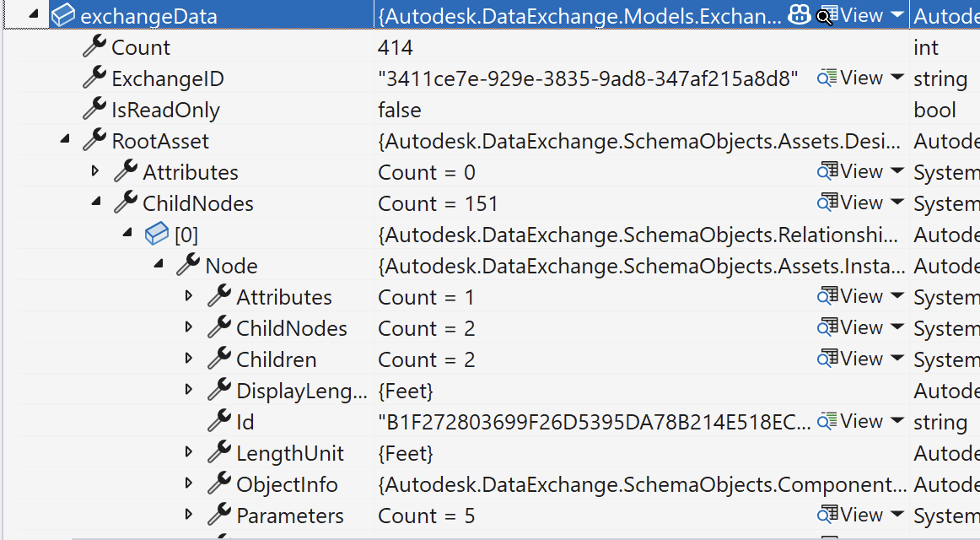Expand ChildNodes with Count = 2
Image resolution: width=980 pixels, height=540 pixels.
click(x=189, y=327)
